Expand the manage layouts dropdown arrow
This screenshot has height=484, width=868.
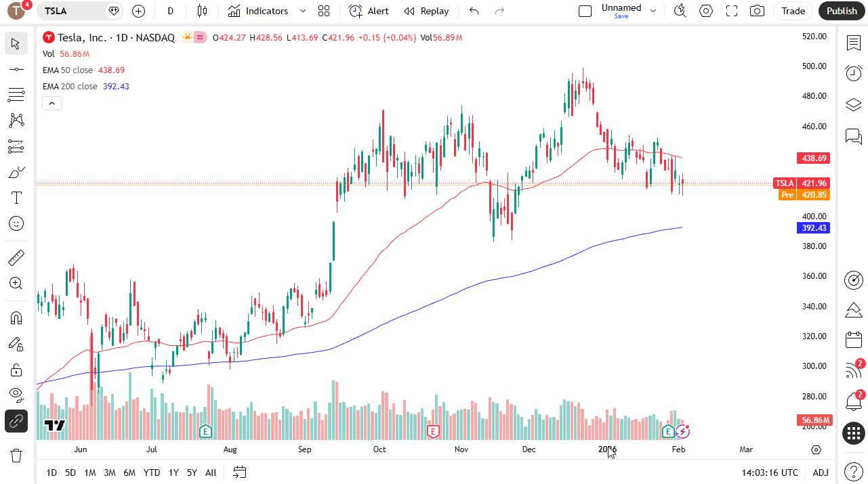[x=653, y=11]
